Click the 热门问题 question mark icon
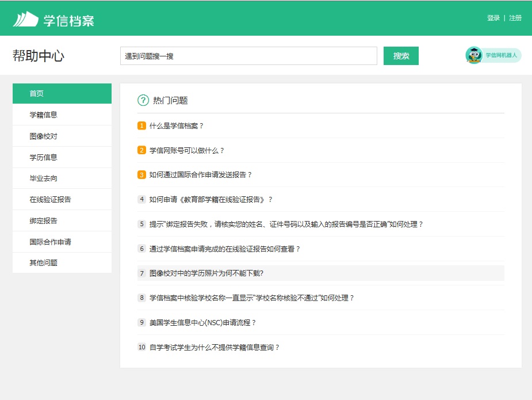This screenshot has width=532, height=400. 143,100
